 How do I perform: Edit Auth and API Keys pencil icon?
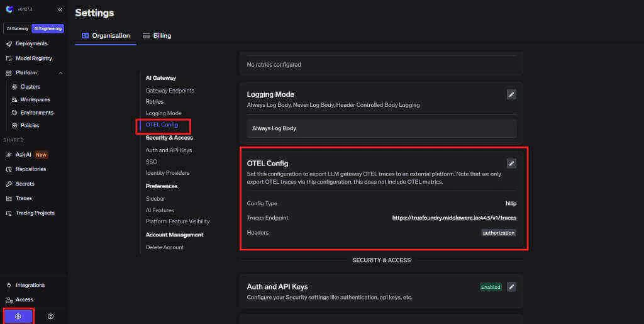point(511,287)
